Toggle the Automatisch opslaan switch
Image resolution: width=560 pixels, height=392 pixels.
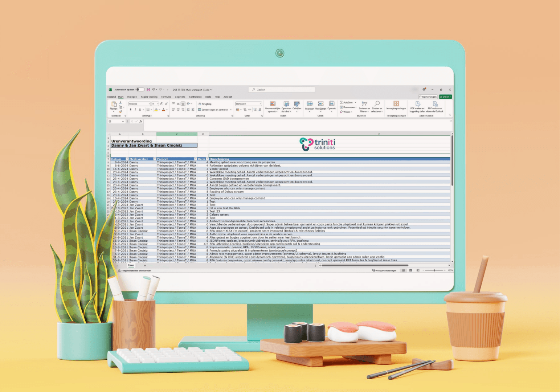[140, 90]
